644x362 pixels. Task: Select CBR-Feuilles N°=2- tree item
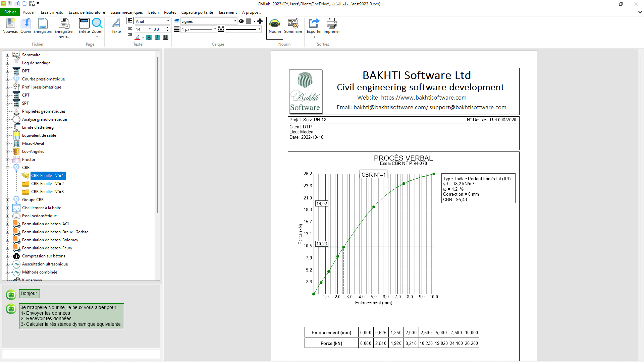tap(48, 184)
